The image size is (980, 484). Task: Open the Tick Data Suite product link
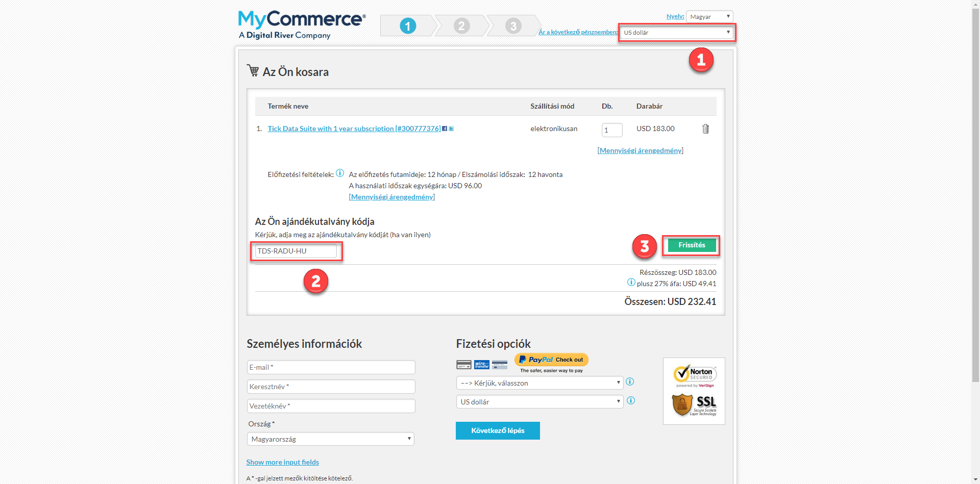[354, 129]
